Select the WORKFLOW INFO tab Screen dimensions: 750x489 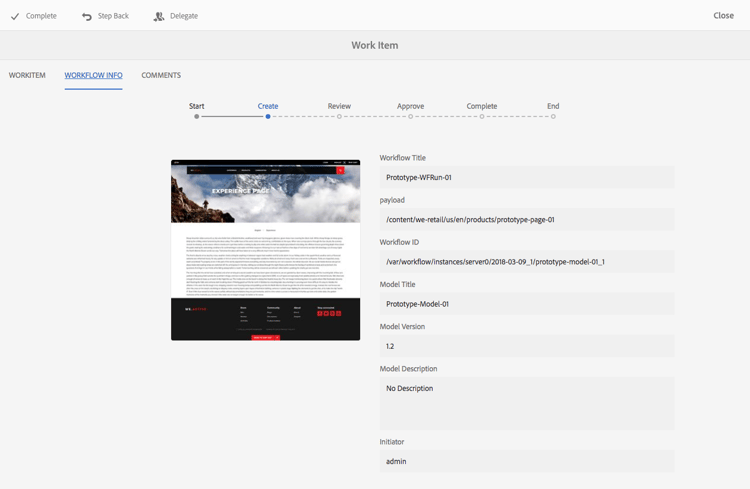94,75
